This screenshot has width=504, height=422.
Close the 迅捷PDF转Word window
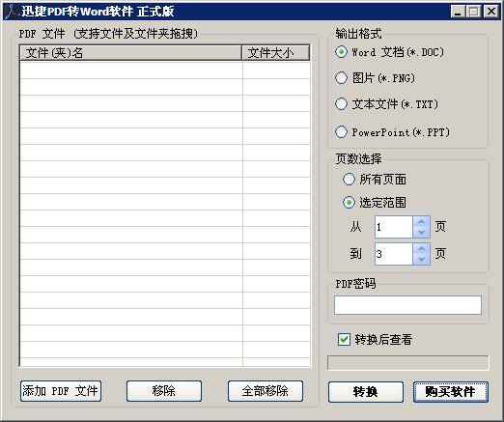tap(491, 12)
